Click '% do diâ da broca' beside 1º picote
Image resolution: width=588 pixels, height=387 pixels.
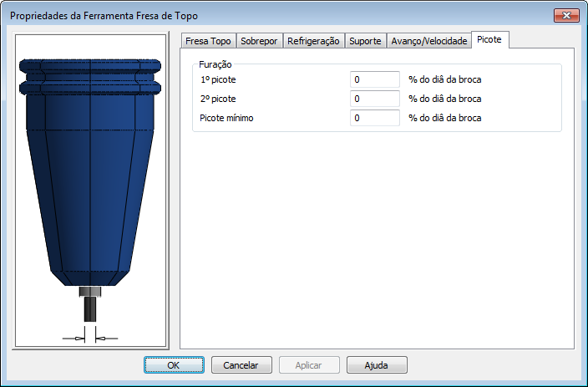tap(444, 79)
